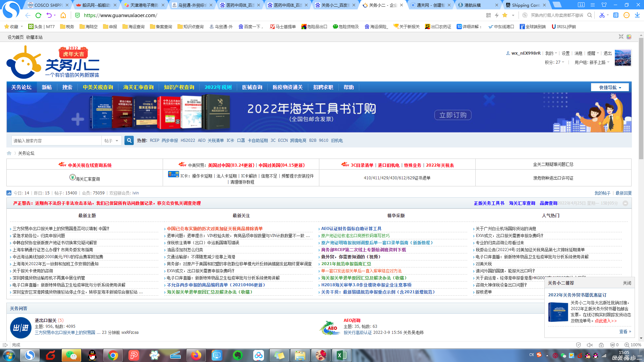Open hot keyword RCEP link
Screen dimensions: 644x362
(x=154, y=140)
